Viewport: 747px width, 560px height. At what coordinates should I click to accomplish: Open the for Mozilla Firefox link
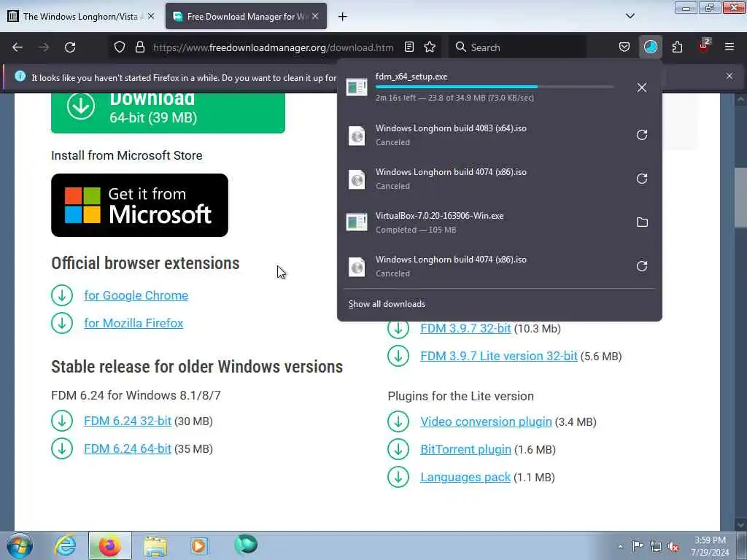[x=134, y=323]
